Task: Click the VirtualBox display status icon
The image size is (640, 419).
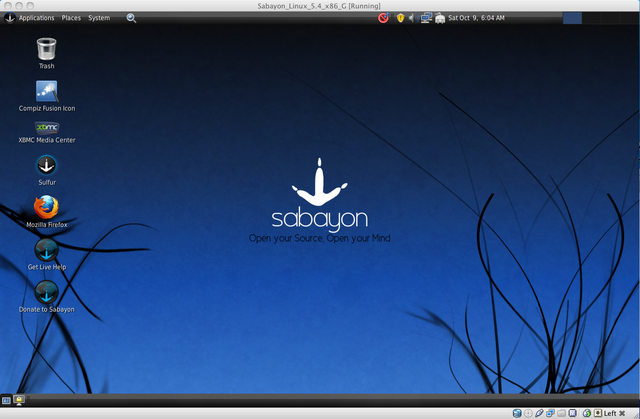Action: point(573,413)
